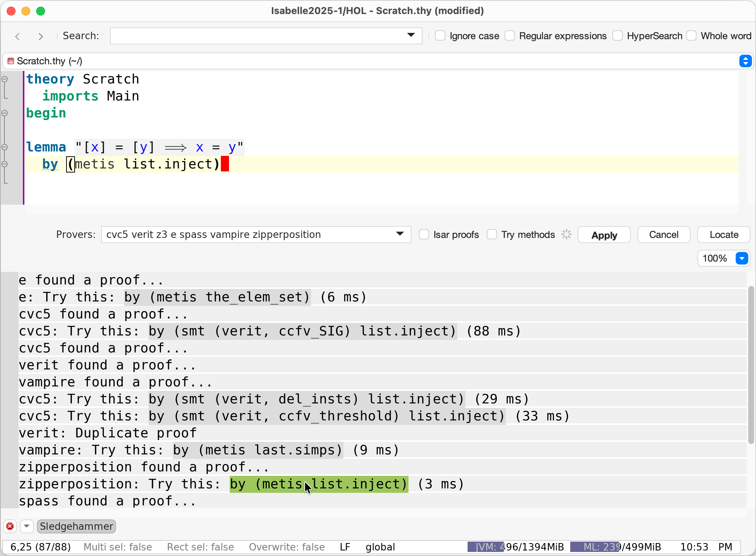Click into the Search text field
Image resolution: width=756 pixels, height=556 pixels.
pos(259,36)
